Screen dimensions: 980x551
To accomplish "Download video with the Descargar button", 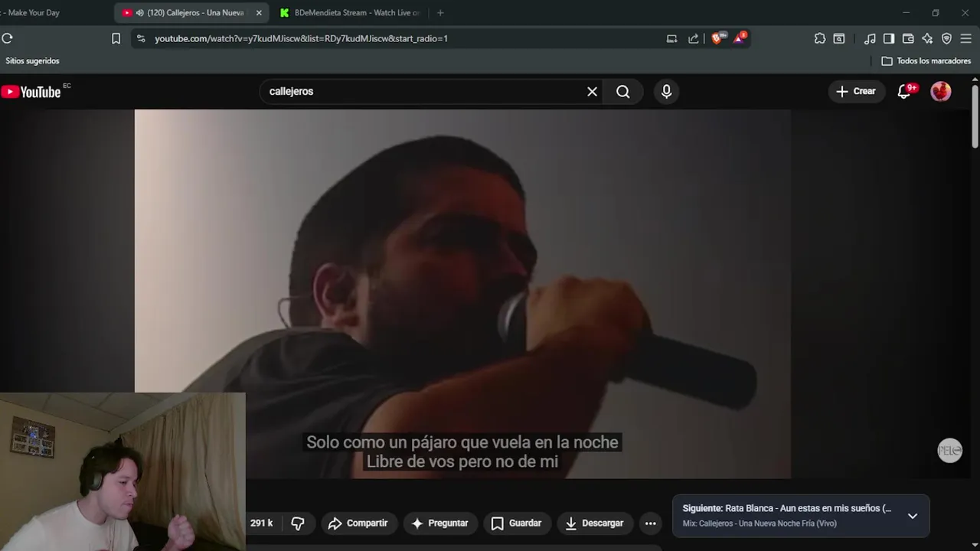I will (x=594, y=523).
